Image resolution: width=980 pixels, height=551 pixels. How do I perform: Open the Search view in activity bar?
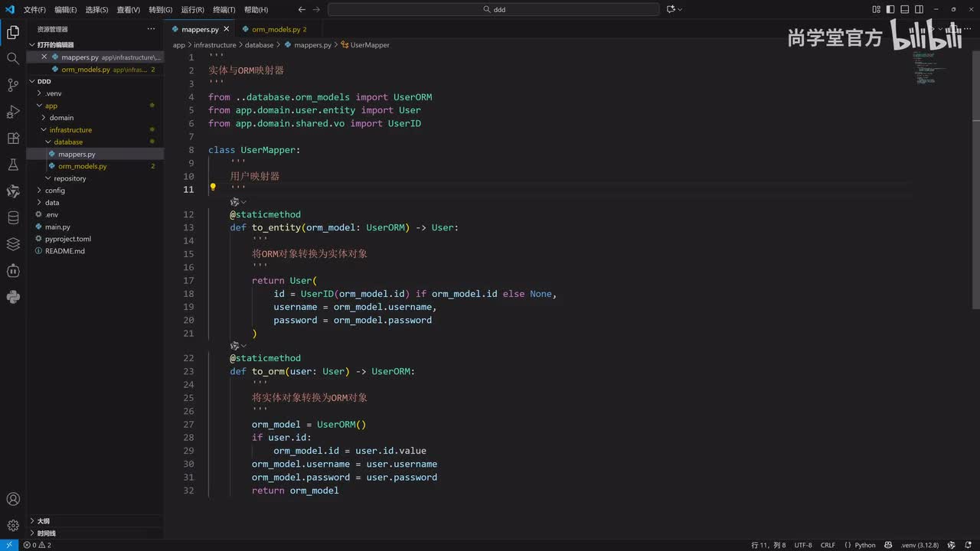tap(13, 58)
